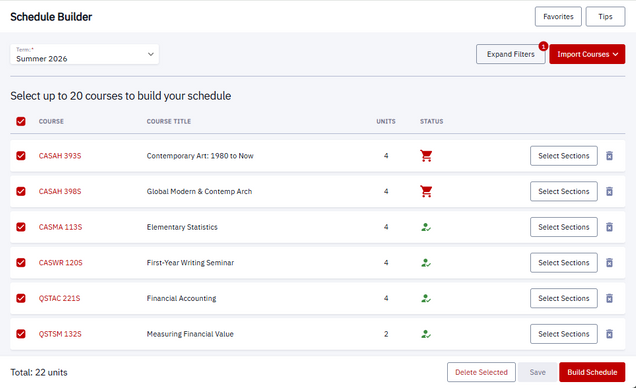Click the enrolled status icon for First-Year Writing Seminar
The height and width of the screenshot is (388, 636).
point(425,263)
